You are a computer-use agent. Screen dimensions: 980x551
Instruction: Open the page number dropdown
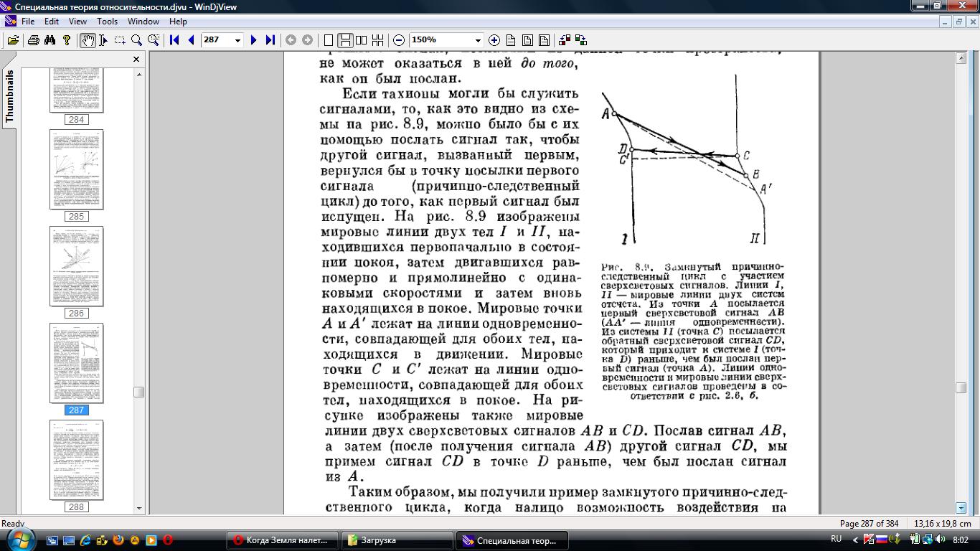237,40
